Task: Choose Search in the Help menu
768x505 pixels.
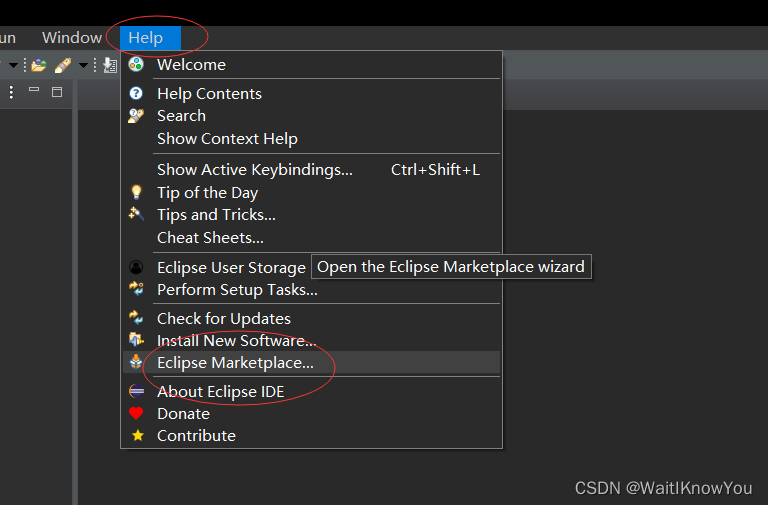Action: point(312,116)
